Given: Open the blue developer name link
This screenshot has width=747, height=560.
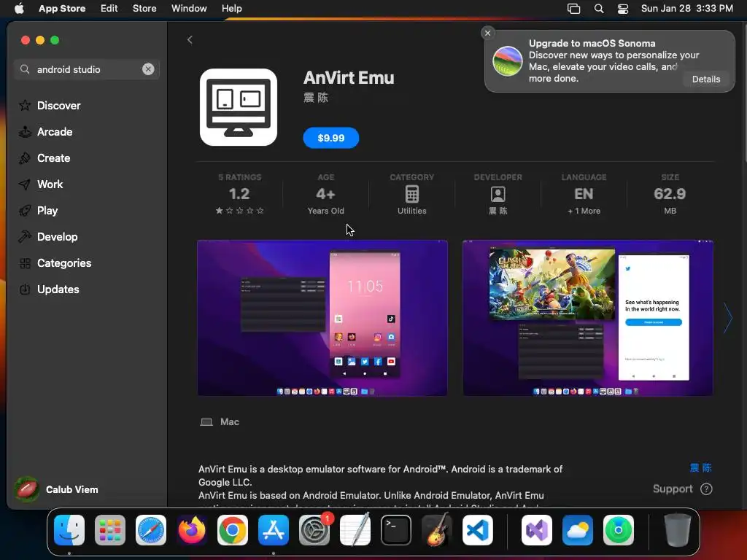Looking at the screenshot, I should coord(700,467).
